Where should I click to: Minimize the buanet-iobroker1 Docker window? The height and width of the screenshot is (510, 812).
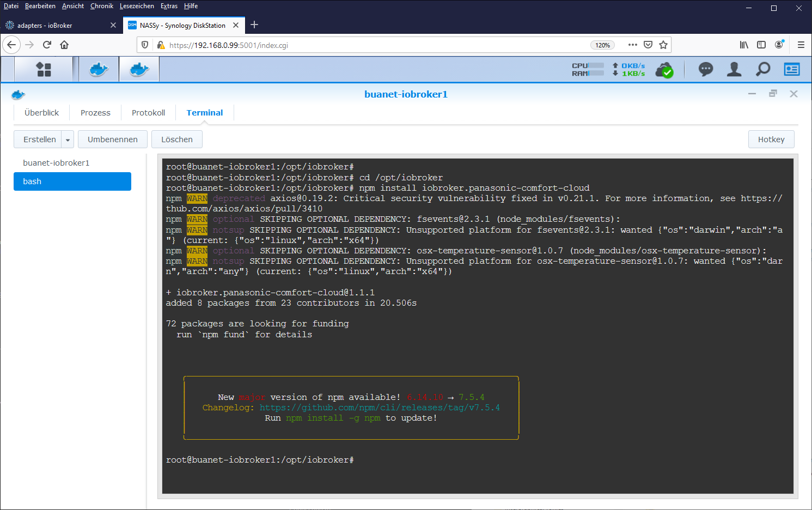752,94
